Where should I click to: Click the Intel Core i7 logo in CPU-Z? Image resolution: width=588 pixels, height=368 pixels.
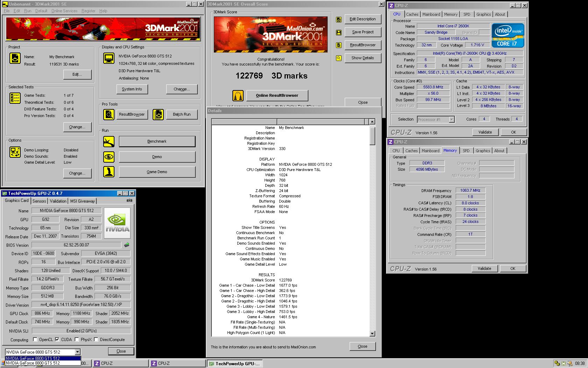(508, 35)
